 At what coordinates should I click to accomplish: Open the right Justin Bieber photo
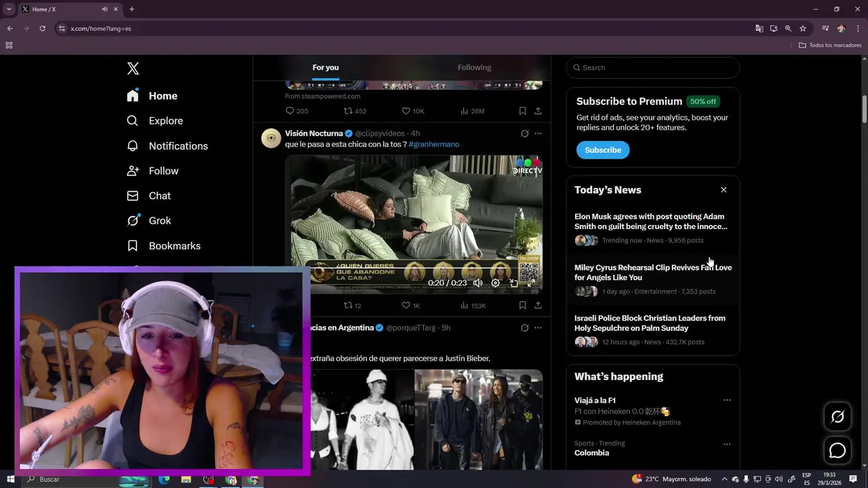click(479, 420)
